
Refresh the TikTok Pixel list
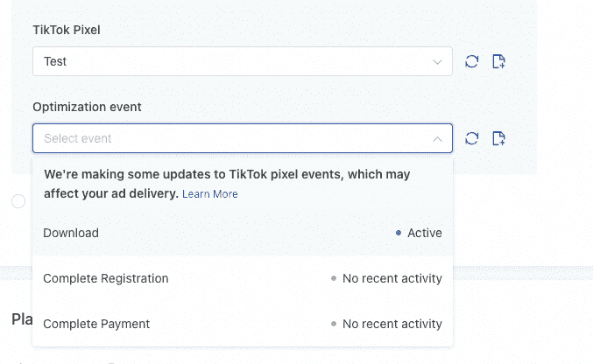pyautogui.click(x=471, y=61)
